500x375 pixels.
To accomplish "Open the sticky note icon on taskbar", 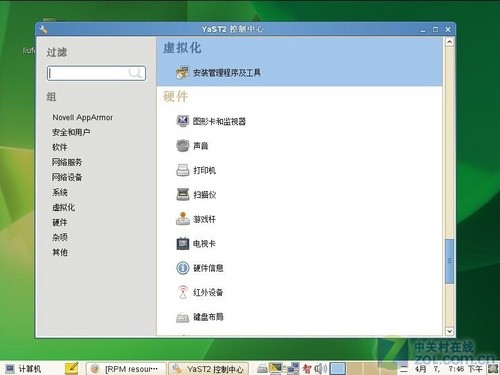I will [72, 368].
